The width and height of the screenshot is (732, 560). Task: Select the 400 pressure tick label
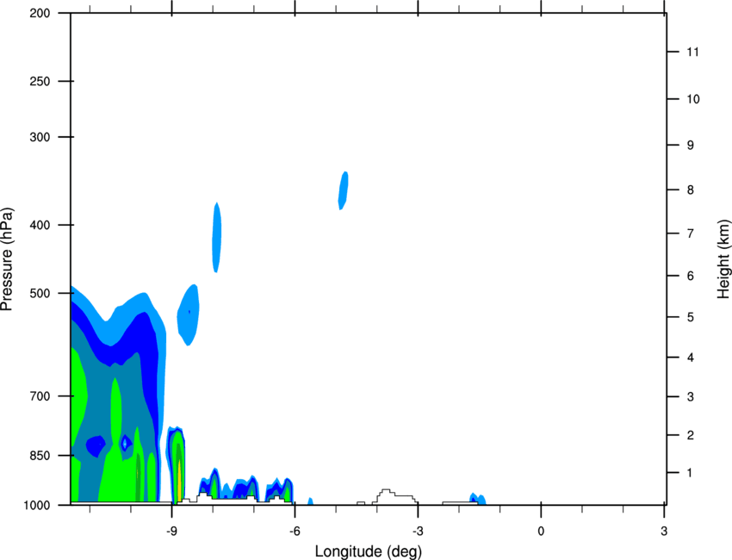(40, 225)
